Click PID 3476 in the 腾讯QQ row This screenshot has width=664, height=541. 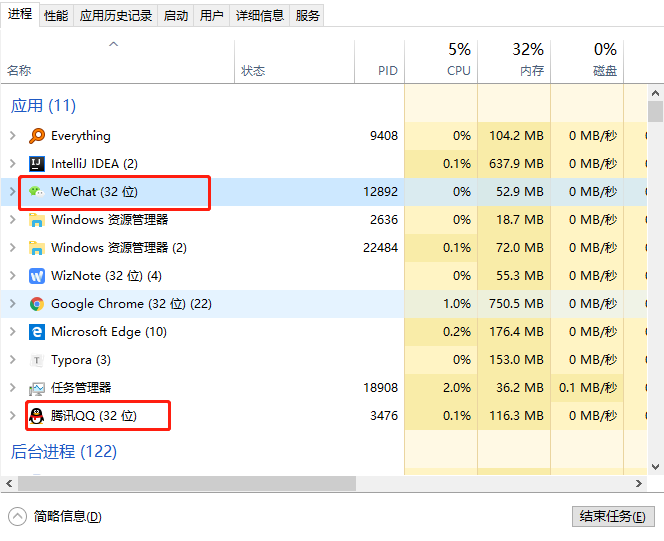384,416
